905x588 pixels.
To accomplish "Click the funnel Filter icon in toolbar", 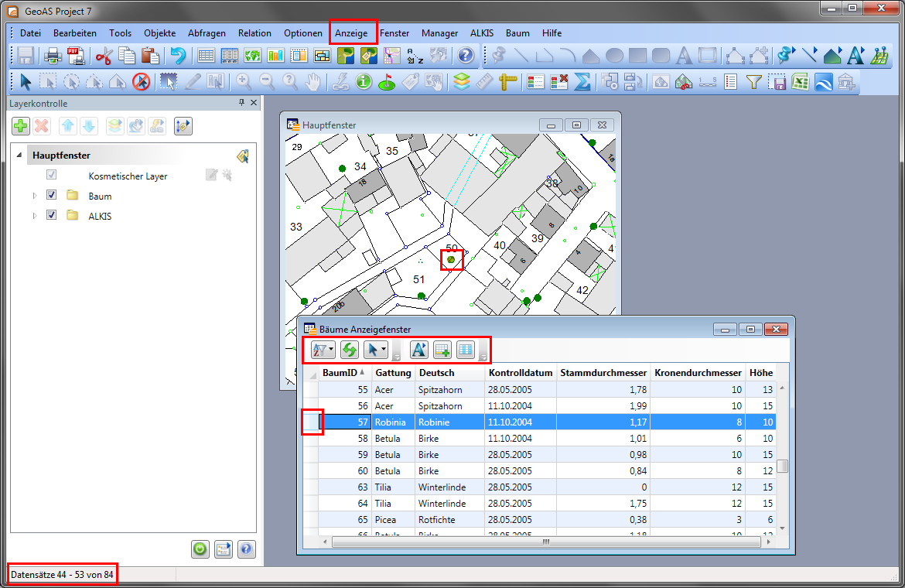I will 754,82.
